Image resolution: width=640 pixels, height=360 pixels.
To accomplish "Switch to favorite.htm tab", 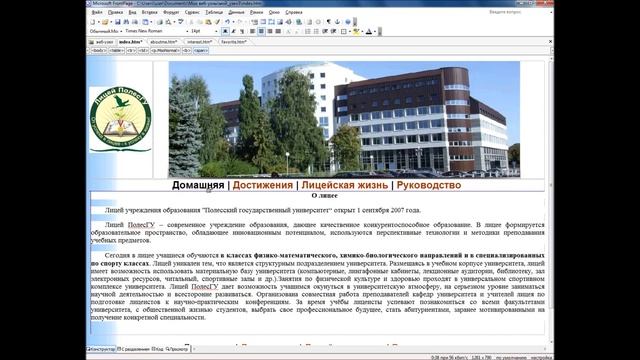I will [x=234, y=42].
